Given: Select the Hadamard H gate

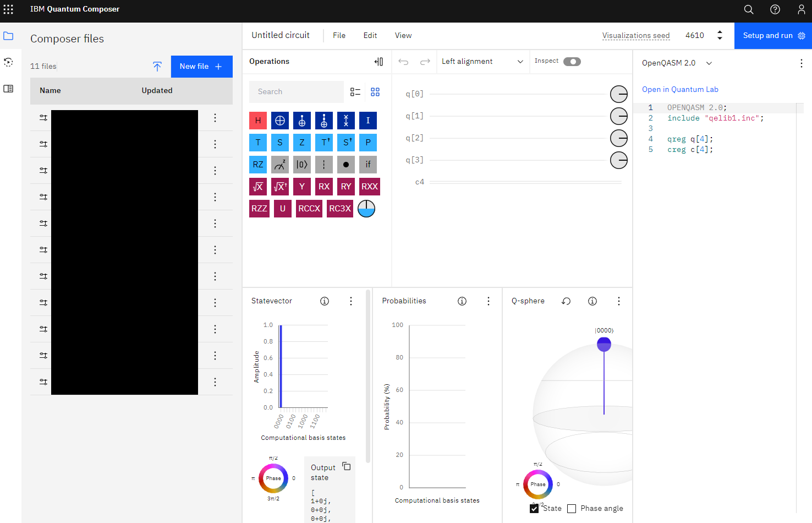Looking at the screenshot, I should pyautogui.click(x=258, y=121).
